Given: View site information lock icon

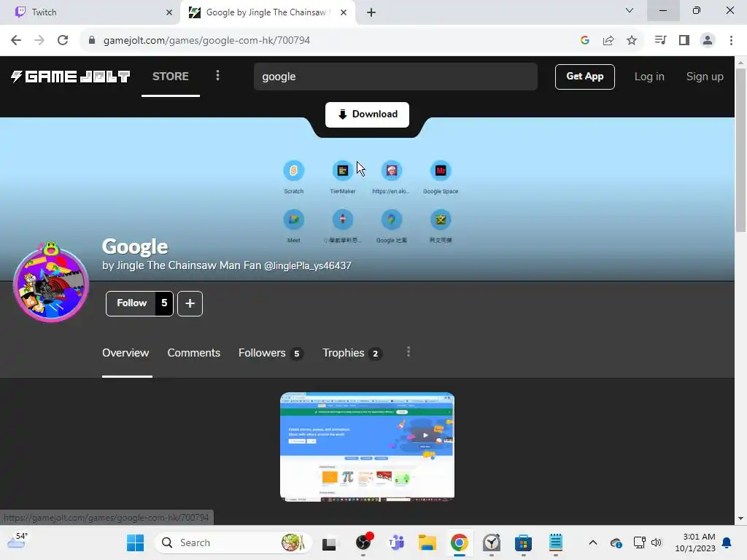Looking at the screenshot, I should coord(92,40).
